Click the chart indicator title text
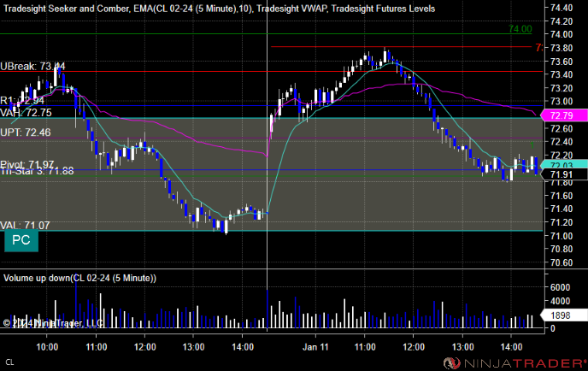The width and height of the screenshot is (588, 371). [x=219, y=9]
